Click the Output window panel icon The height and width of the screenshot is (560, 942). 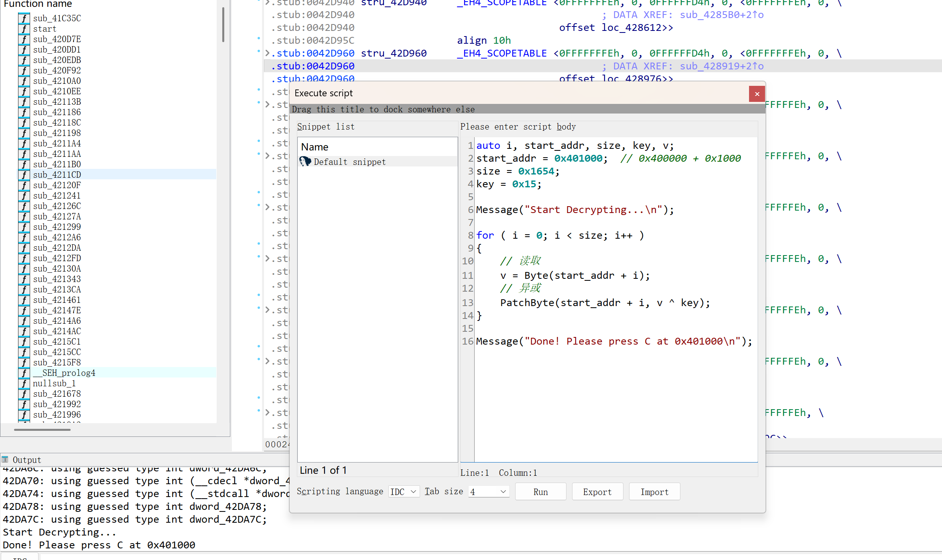coord(5,460)
